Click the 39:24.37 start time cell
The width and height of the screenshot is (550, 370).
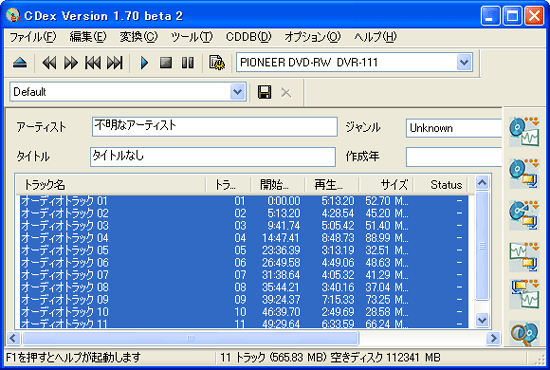click(281, 300)
